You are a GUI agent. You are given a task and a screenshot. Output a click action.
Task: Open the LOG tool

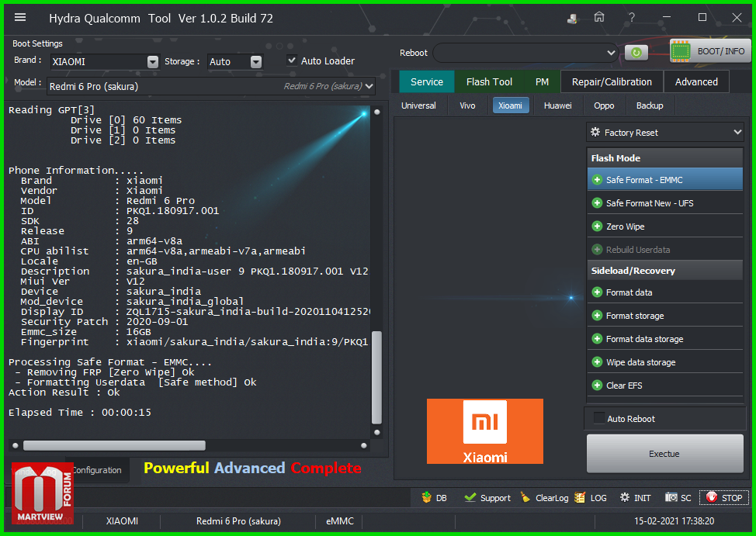[x=591, y=497]
